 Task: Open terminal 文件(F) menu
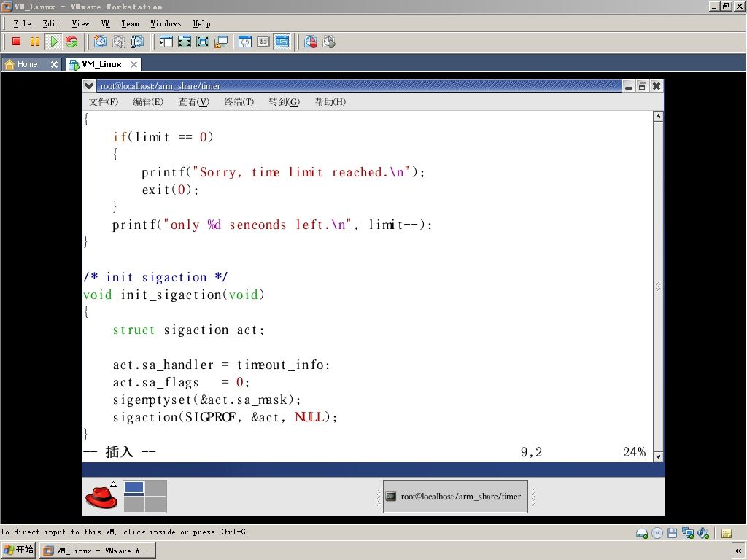click(104, 101)
